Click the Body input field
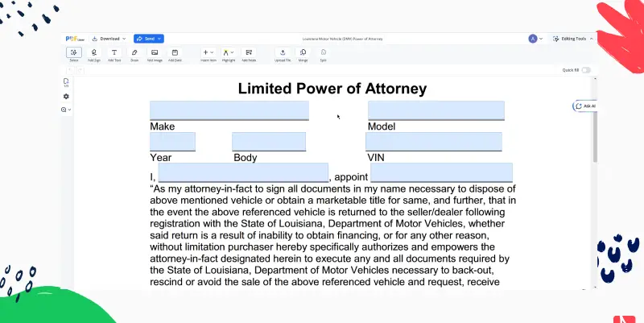Image resolution: width=644 pixels, height=323 pixels. tap(269, 142)
